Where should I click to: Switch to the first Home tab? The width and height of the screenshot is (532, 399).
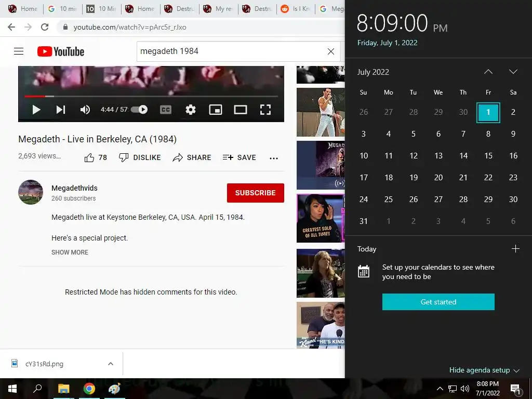click(x=22, y=9)
